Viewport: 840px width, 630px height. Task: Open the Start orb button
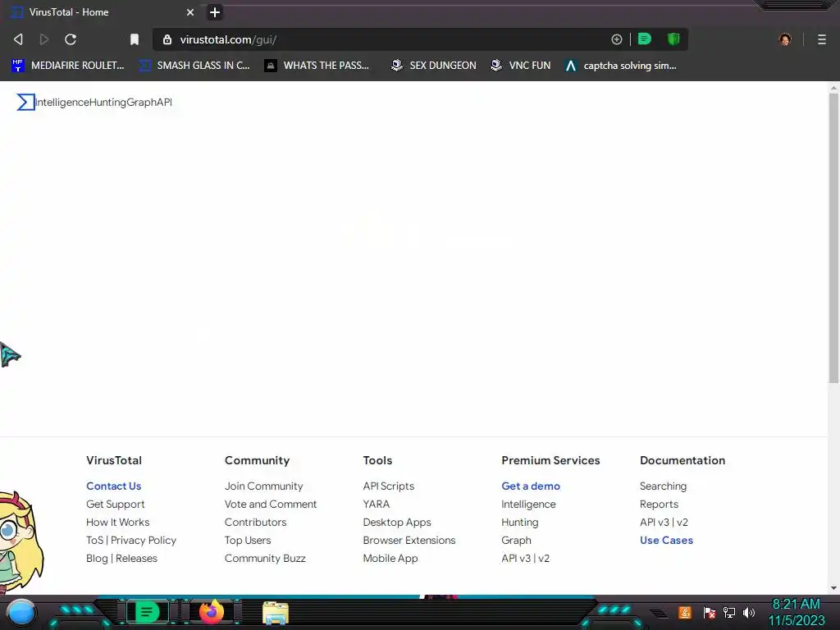[21, 612]
